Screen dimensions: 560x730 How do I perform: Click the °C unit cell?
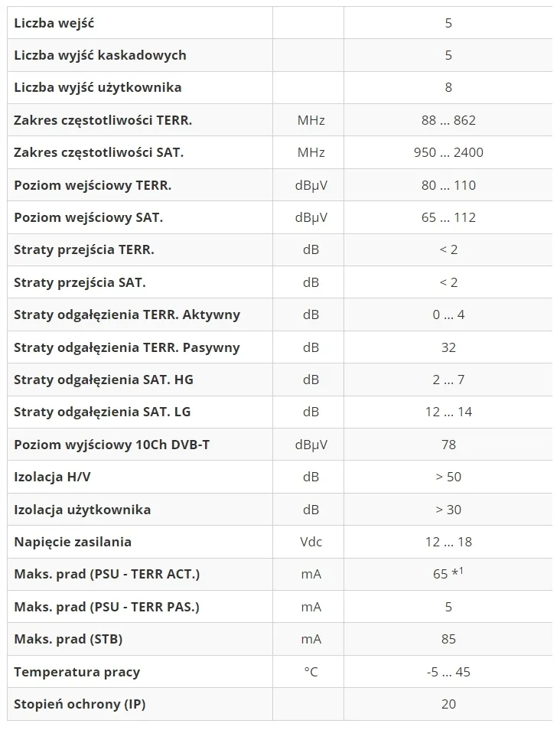311,672
